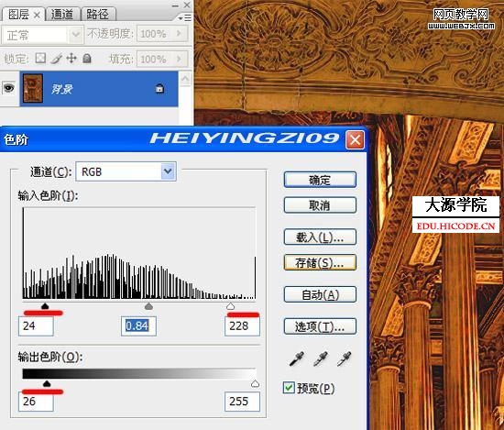Click the 背景 layer thumbnail
The width and height of the screenshot is (504, 430).
33,88
